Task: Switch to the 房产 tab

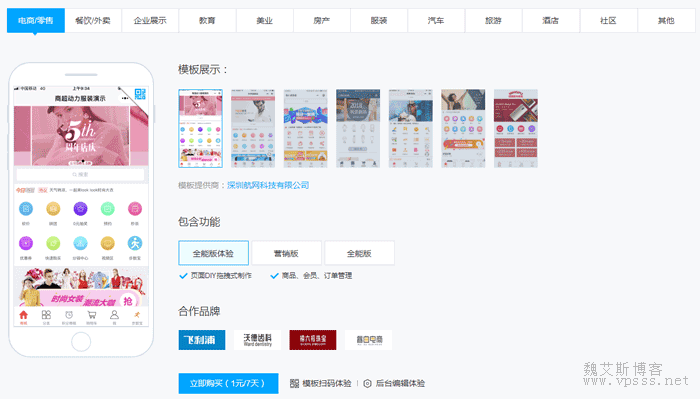Action: (x=322, y=21)
